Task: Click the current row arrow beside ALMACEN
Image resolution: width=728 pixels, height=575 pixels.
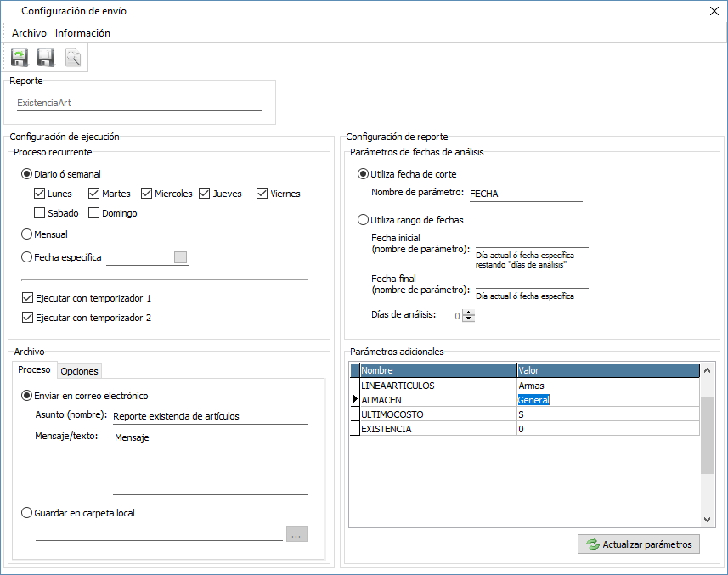Action: [354, 400]
